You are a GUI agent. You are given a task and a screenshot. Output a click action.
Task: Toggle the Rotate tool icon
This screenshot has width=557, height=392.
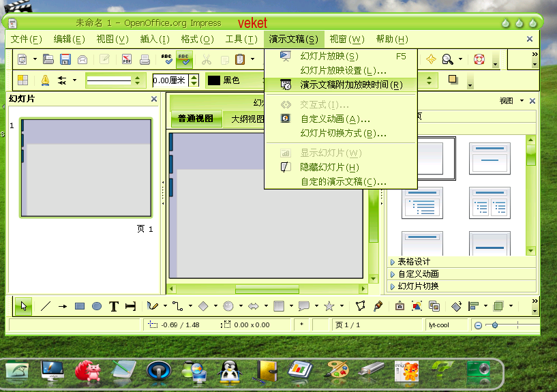coord(456,306)
